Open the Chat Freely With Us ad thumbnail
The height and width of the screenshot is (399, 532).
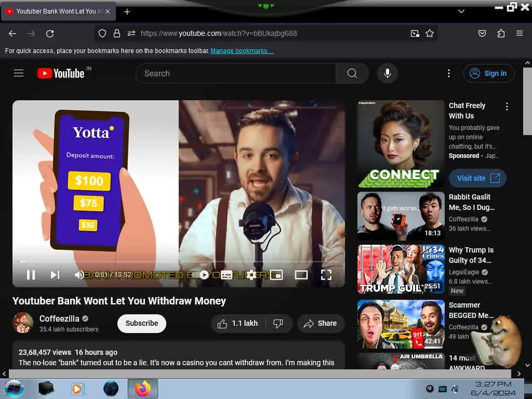point(401,144)
